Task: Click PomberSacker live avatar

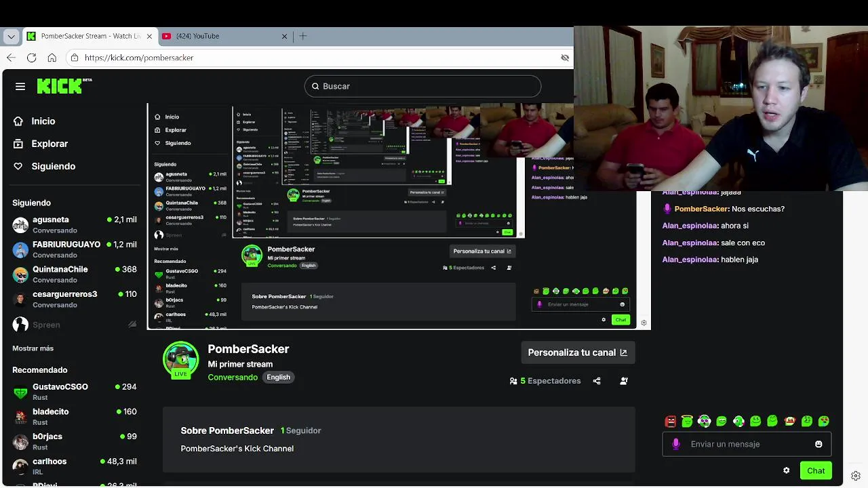Action: click(180, 360)
